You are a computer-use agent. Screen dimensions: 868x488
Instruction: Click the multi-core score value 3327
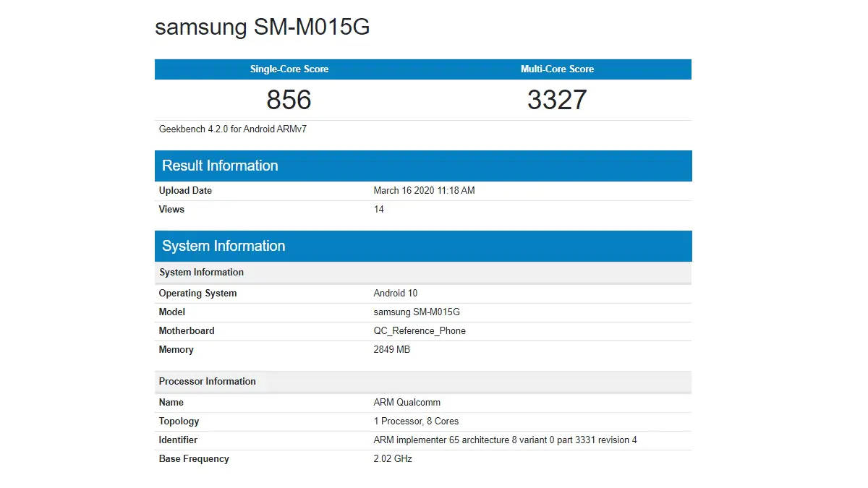pos(557,100)
